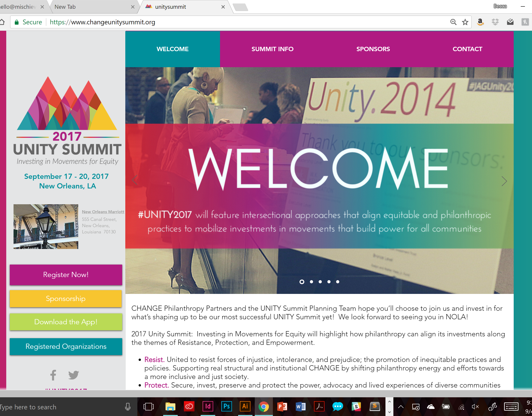Open Microsoft Word from the taskbar

301,406
